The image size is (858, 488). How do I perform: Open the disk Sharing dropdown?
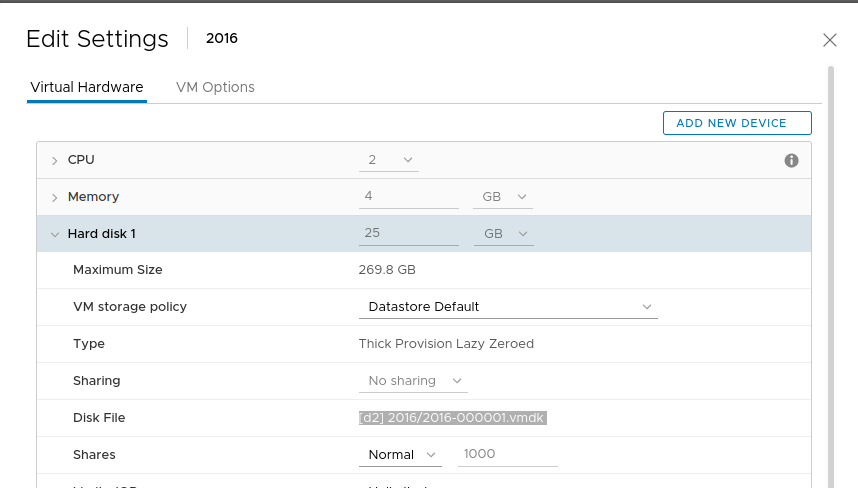click(x=413, y=381)
